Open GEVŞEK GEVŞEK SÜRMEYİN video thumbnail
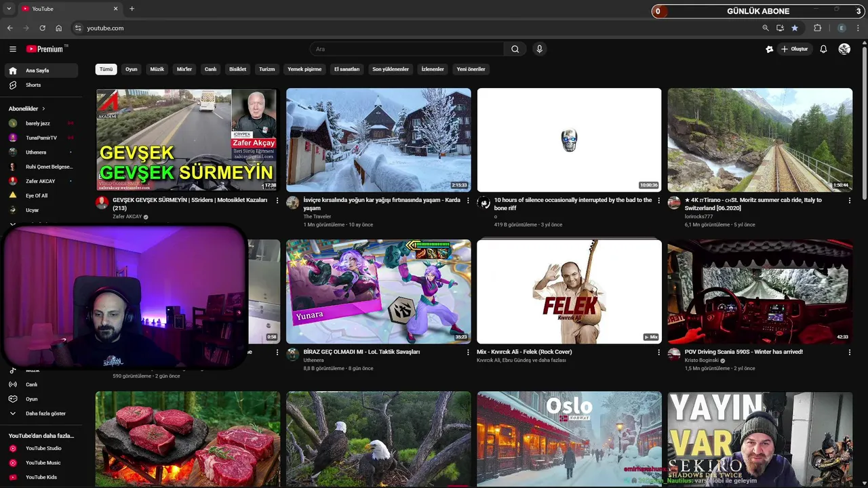This screenshot has height=488, width=868. (x=186, y=140)
